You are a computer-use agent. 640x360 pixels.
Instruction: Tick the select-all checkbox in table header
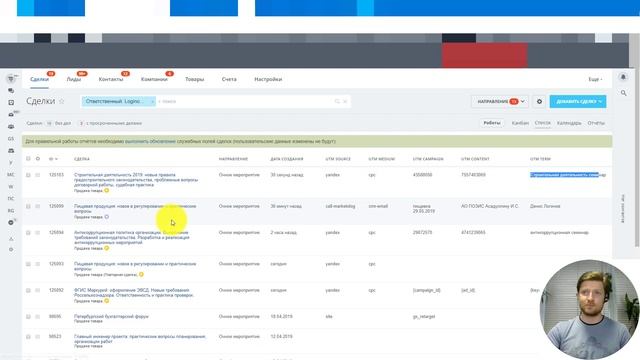pos(28,159)
